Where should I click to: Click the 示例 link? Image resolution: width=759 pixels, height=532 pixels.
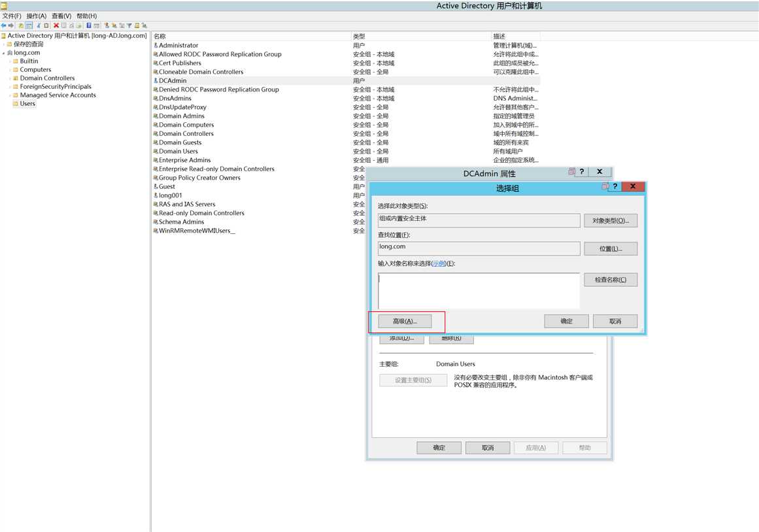(439, 264)
